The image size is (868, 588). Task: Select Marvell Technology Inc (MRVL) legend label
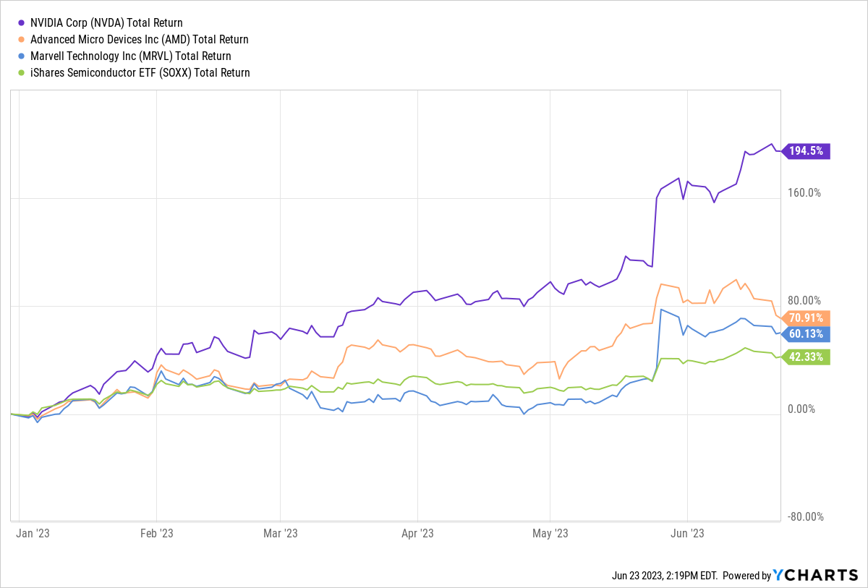(130, 56)
